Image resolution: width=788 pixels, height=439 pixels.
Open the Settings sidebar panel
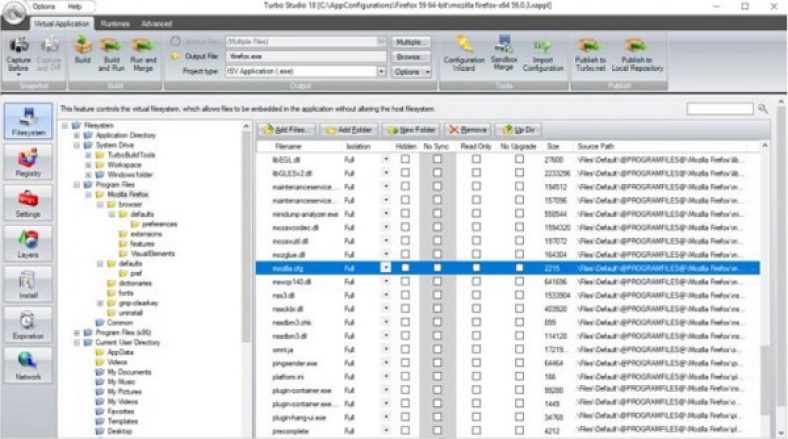pos(28,202)
